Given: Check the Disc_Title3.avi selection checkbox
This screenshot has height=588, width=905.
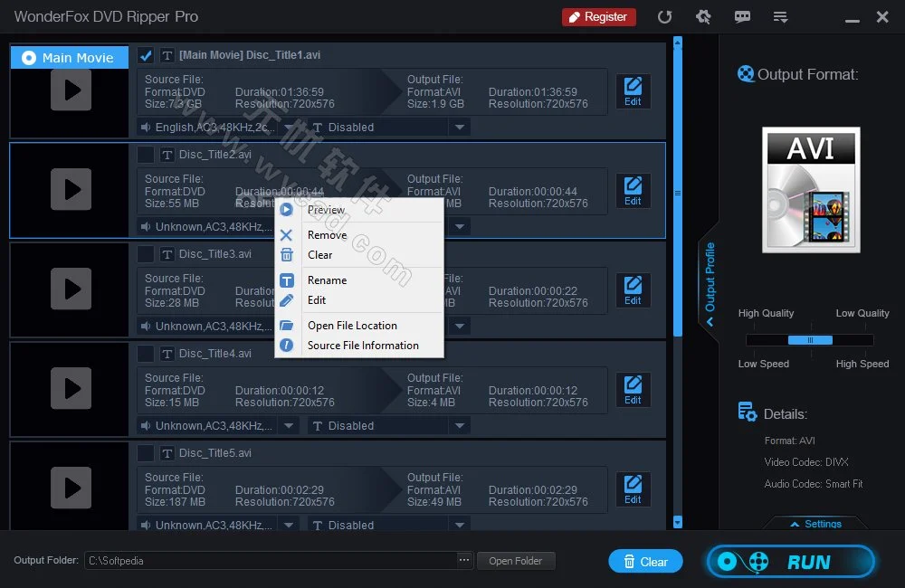Looking at the screenshot, I should (x=146, y=253).
